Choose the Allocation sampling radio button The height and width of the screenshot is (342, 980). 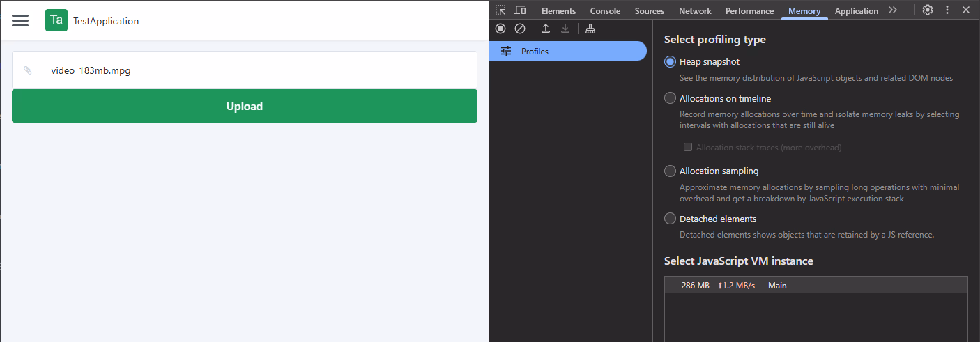tap(670, 171)
